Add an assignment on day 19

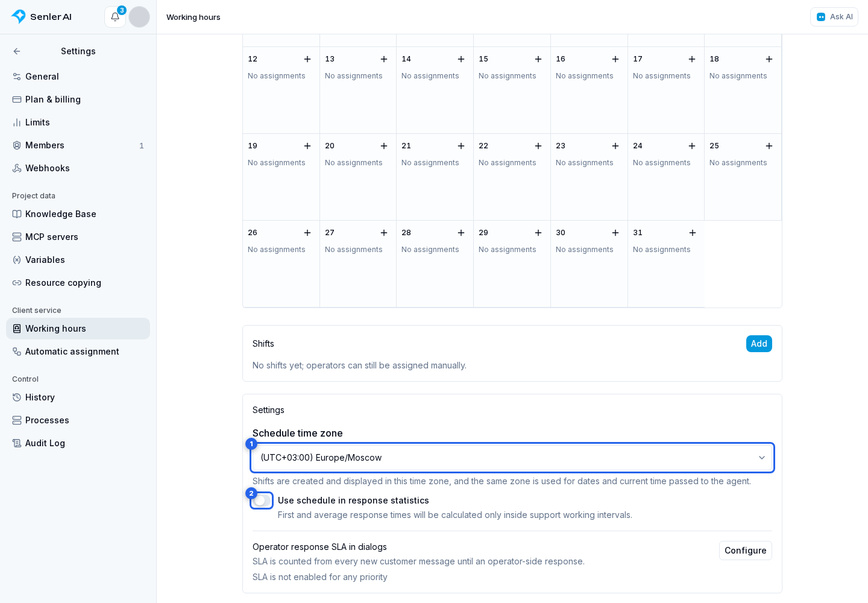click(x=307, y=146)
